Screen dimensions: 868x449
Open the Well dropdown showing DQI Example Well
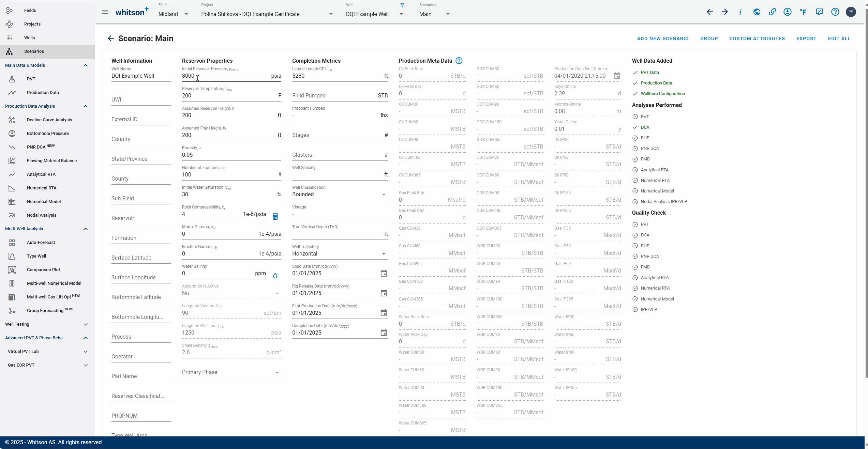375,14
